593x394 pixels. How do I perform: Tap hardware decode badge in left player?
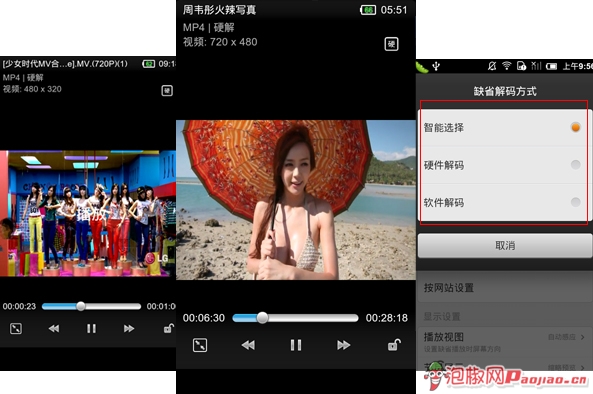[x=167, y=91]
